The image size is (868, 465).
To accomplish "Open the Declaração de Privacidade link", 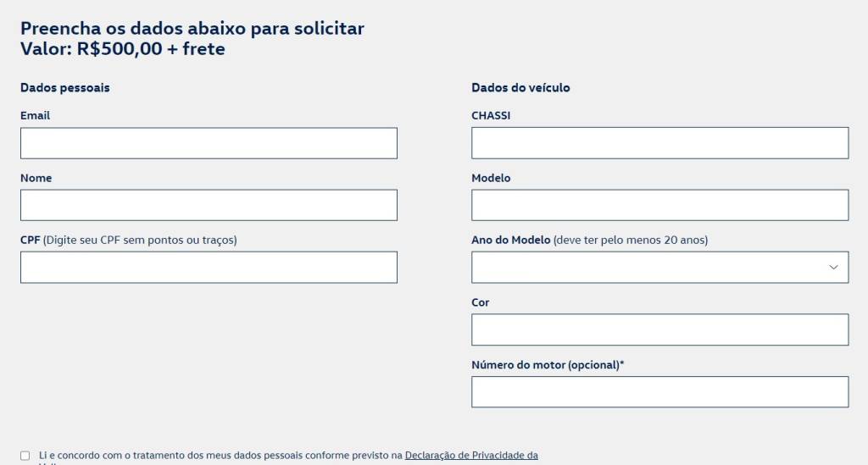I will pyautogui.click(x=471, y=455).
